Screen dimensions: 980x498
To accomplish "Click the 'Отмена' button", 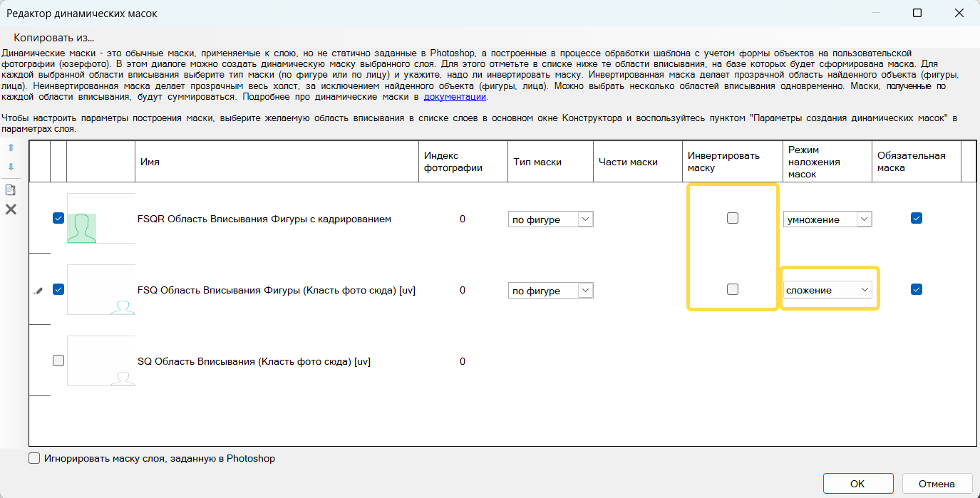I will 937,484.
